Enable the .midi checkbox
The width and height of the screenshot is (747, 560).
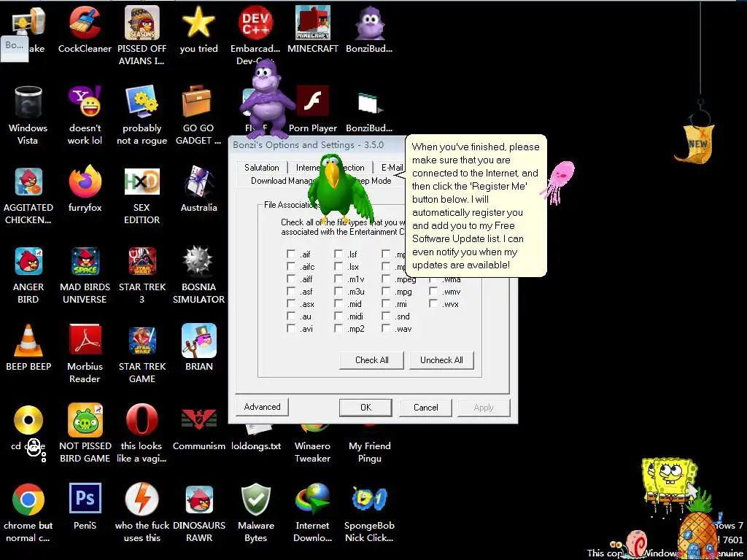(x=338, y=316)
